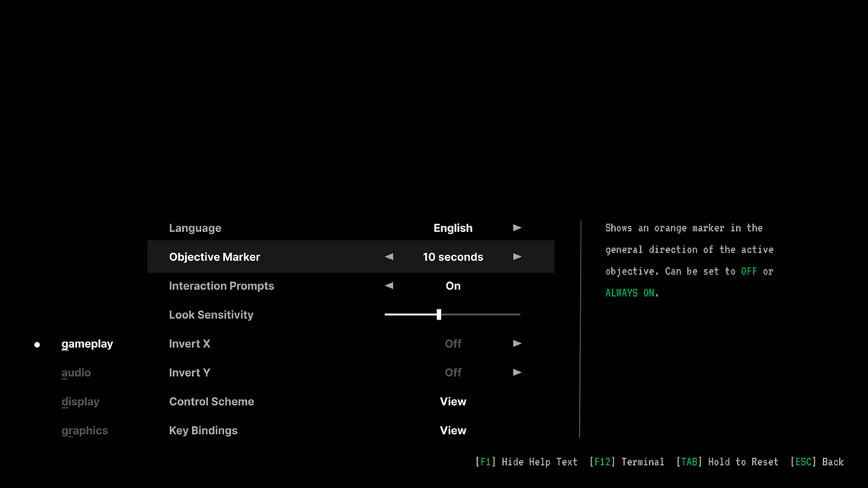Switch to the graphics settings tab
Image resolution: width=868 pixels, height=488 pixels.
pos(85,430)
